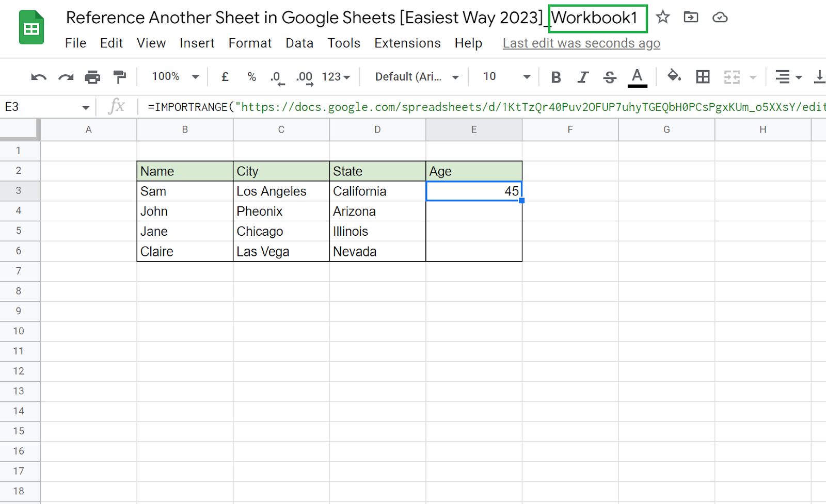Select column H header
826x504 pixels.
(x=763, y=129)
